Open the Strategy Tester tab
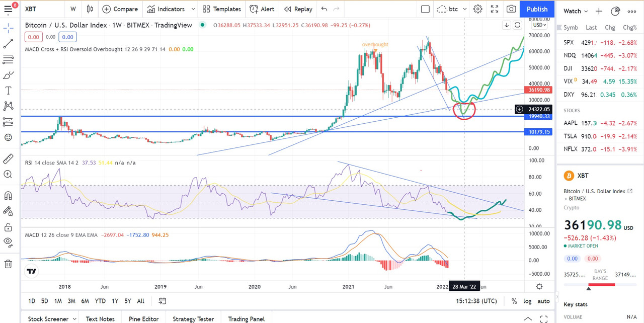The width and height of the screenshot is (644, 323). [193, 319]
